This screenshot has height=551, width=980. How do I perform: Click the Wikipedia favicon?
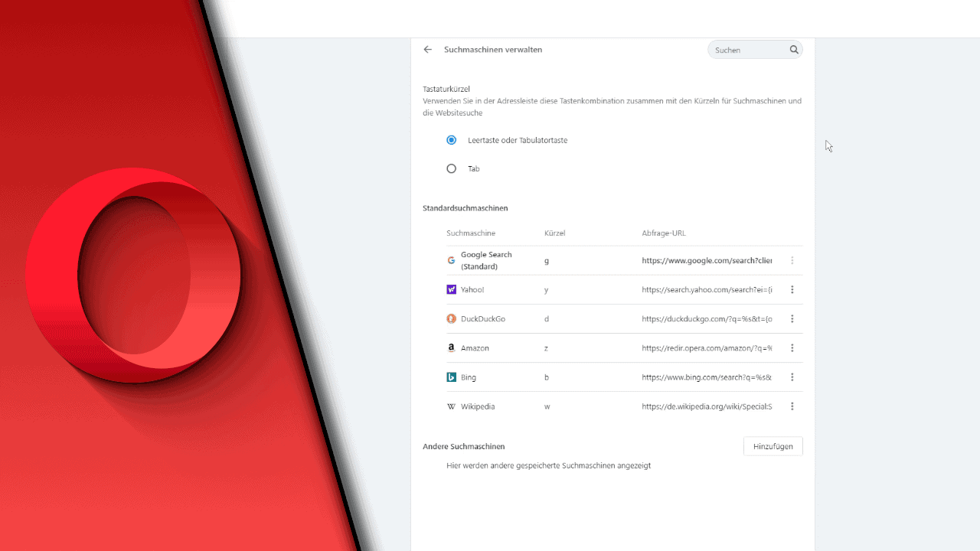pos(451,406)
